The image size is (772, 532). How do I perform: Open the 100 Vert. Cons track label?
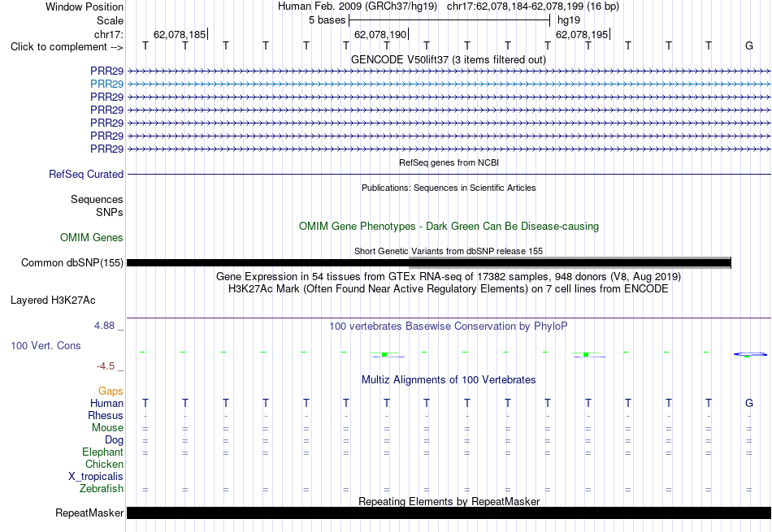click(x=46, y=345)
